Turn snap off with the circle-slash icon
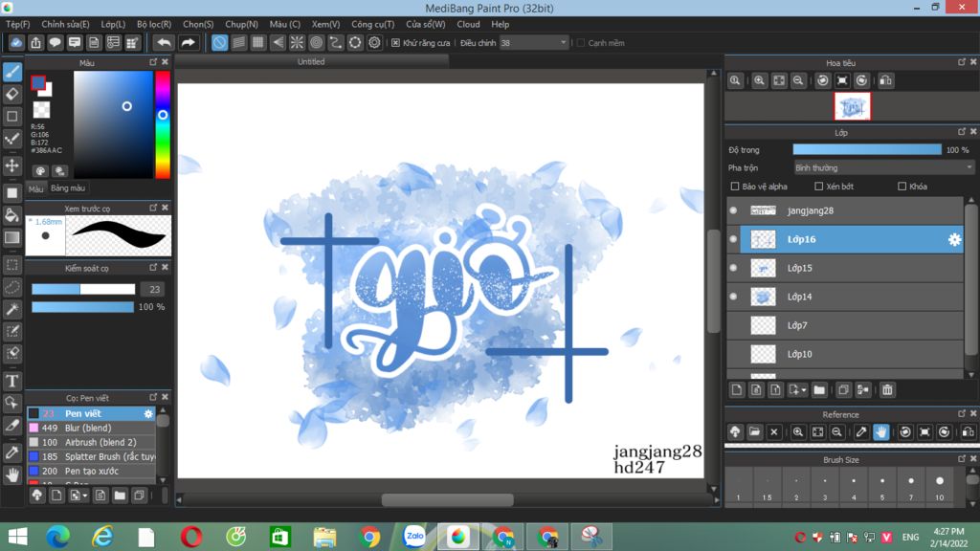The height and width of the screenshot is (551, 980). [x=219, y=42]
